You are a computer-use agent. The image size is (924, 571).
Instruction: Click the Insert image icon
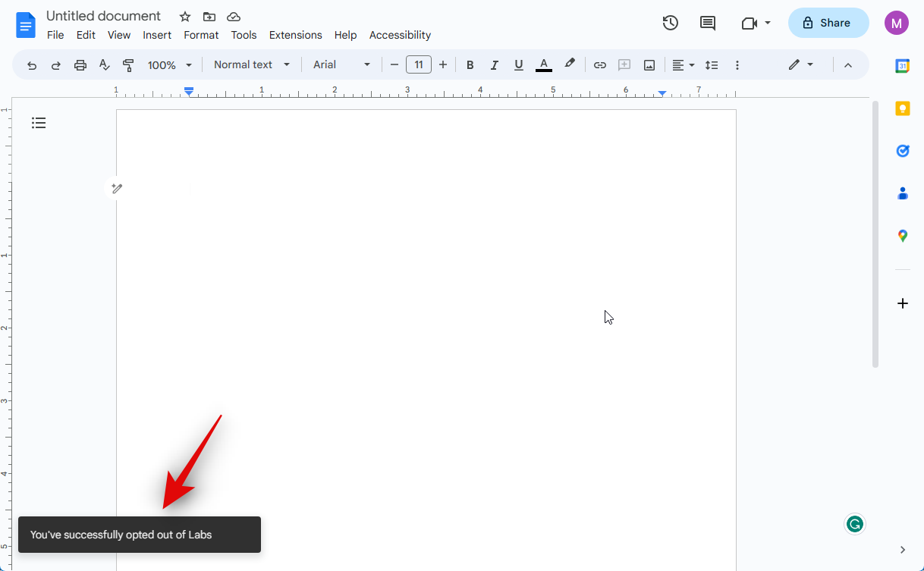tap(649, 65)
